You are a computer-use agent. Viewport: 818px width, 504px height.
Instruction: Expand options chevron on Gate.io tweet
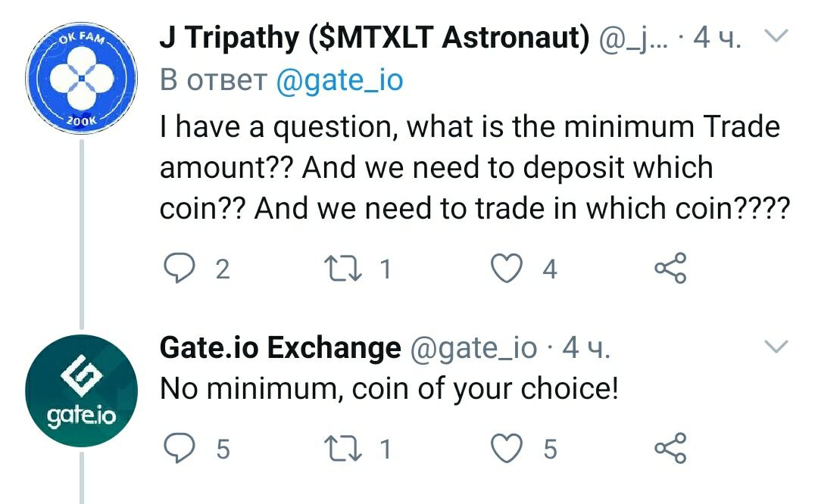pos(777,347)
